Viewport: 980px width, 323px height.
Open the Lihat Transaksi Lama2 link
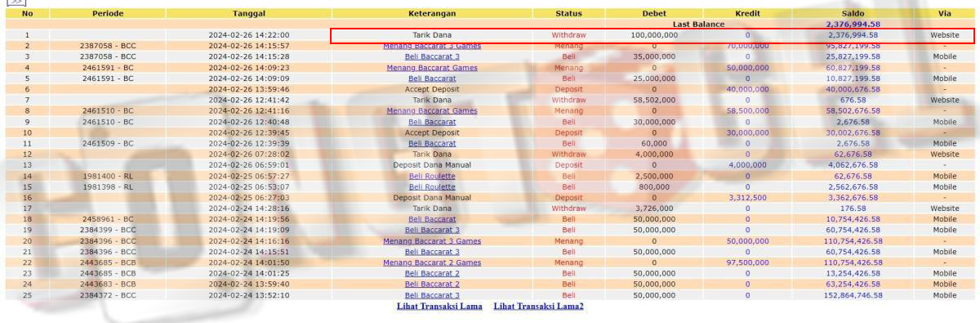click(539, 306)
